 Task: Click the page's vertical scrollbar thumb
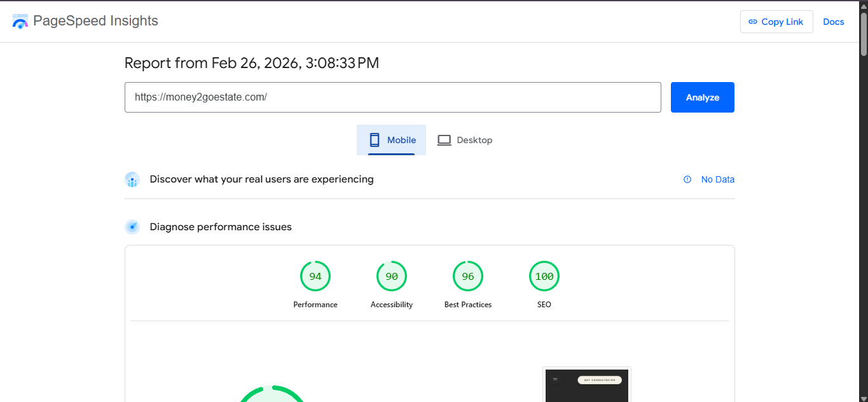tap(864, 34)
